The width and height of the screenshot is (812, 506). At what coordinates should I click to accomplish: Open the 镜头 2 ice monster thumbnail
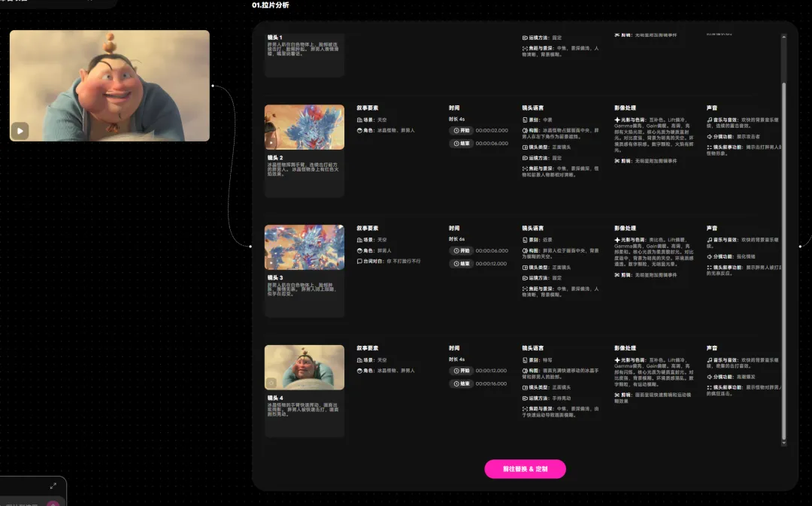click(304, 127)
